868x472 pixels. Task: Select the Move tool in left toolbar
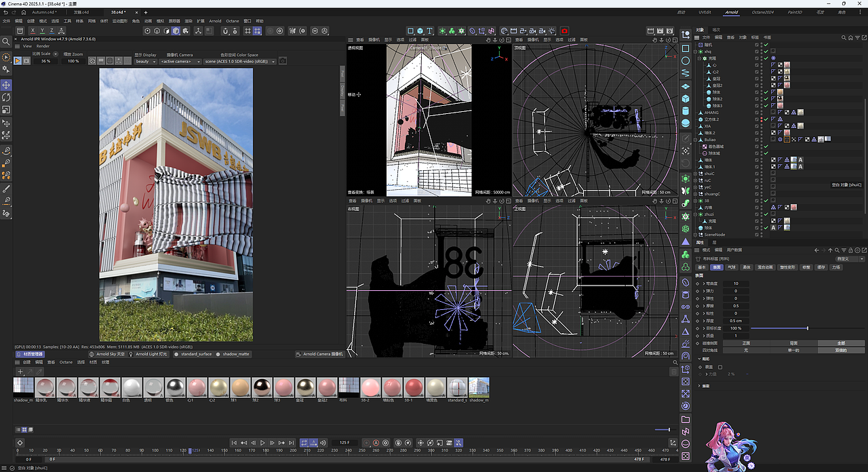pos(6,85)
